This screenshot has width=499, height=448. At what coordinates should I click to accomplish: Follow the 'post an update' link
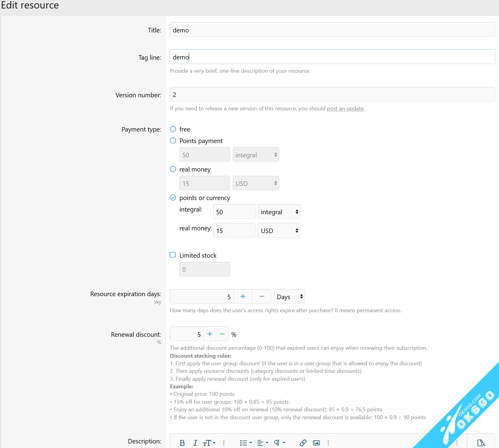pyautogui.click(x=345, y=109)
